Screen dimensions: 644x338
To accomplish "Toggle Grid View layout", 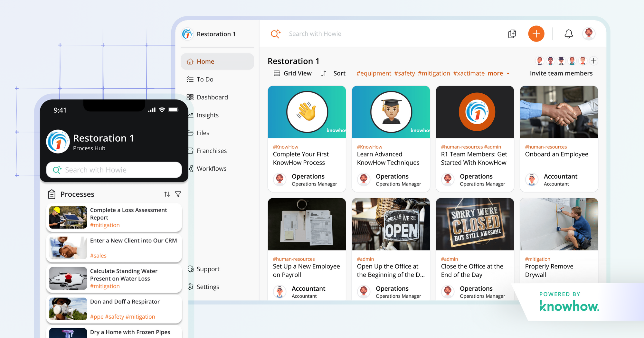I will (x=293, y=73).
